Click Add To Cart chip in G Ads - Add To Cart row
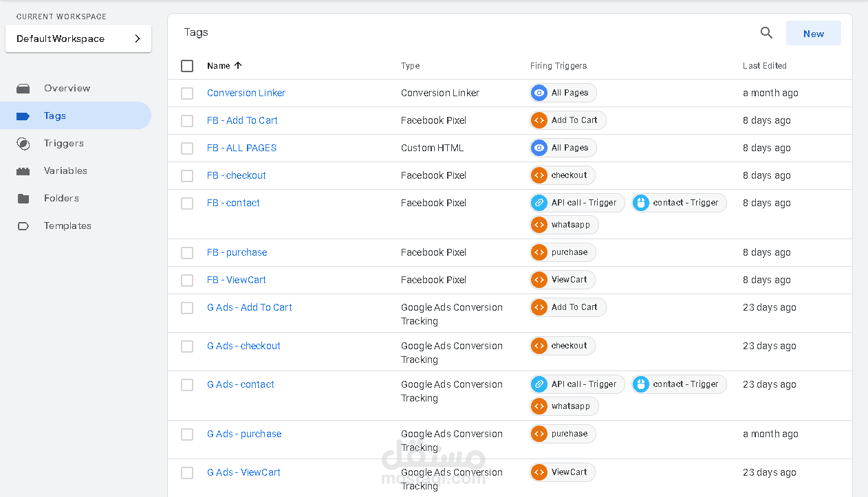The image size is (868, 497). click(568, 307)
